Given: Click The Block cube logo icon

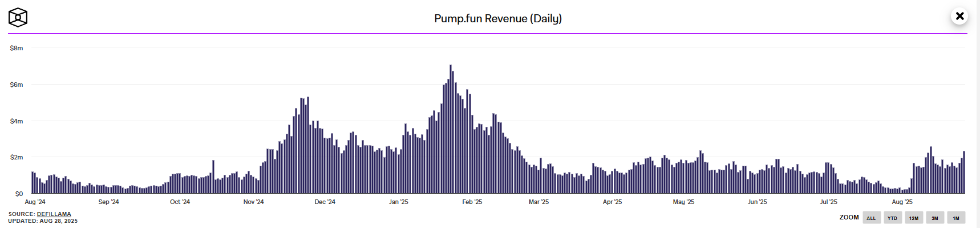Looking at the screenshot, I should pyautogui.click(x=18, y=18).
